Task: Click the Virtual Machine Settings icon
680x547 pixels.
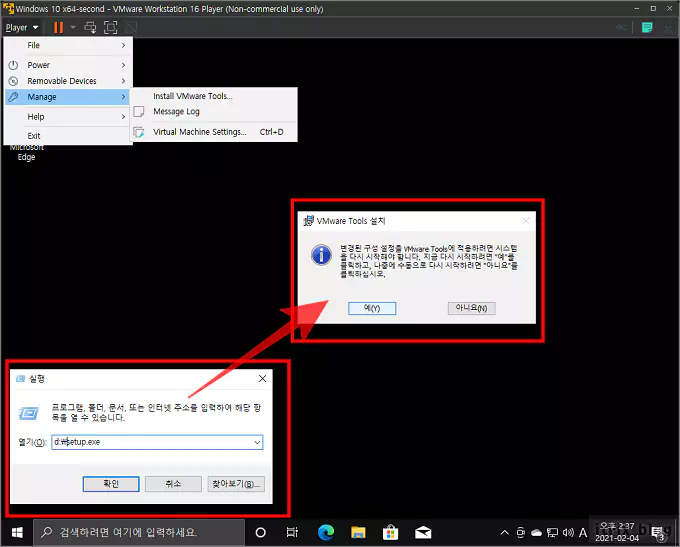Action: pyautogui.click(x=139, y=132)
